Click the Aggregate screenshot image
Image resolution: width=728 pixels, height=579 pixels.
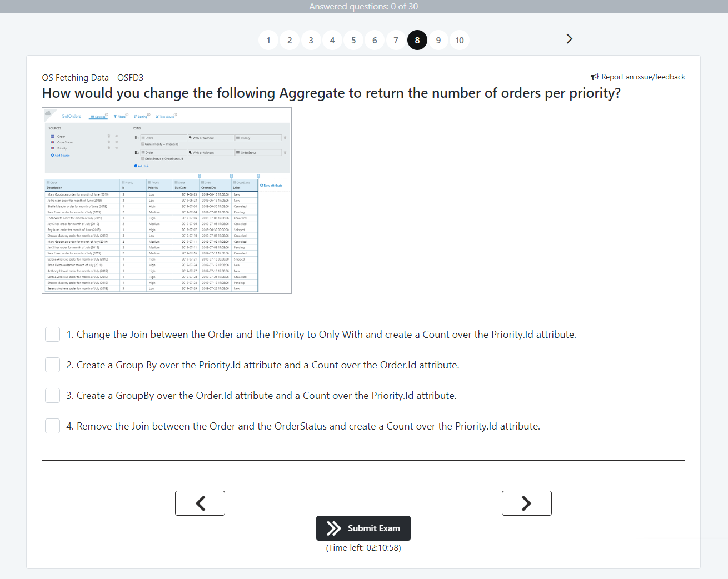[x=167, y=201]
